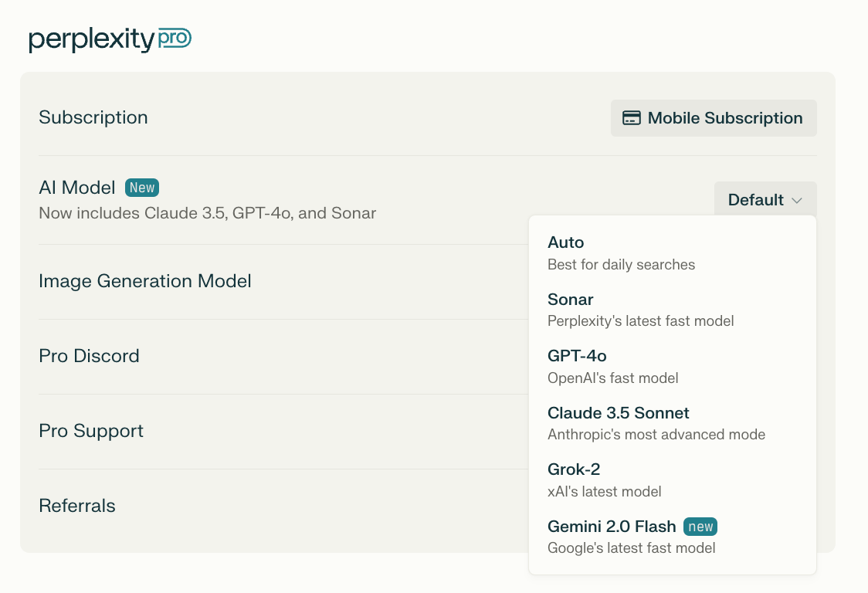Image resolution: width=868 pixels, height=593 pixels.
Task: Choose Sonar from the model list
Action: click(x=672, y=310)
